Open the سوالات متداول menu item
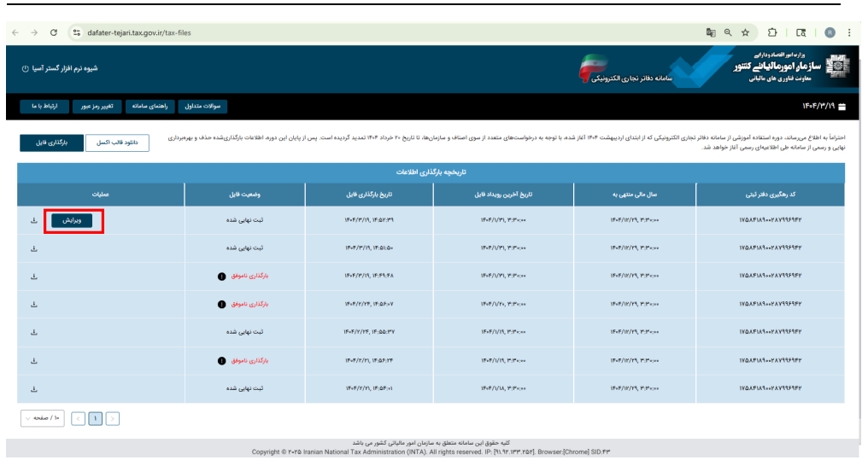The height and width of the screenshot is (466, 868). point(202,106)
